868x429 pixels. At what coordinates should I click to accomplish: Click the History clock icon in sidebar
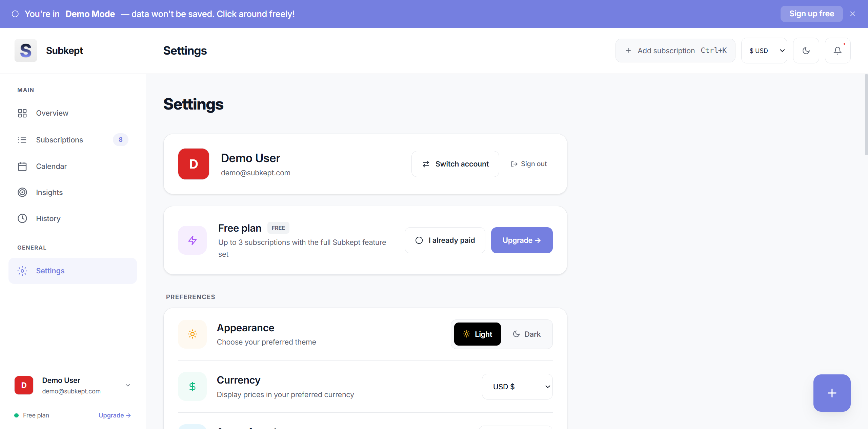pos(22,219)
